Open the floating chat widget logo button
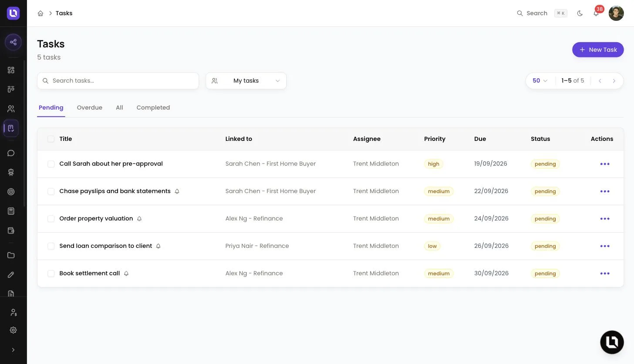The height and width of the screenshot is (364, 634). (x=612, y=342)
